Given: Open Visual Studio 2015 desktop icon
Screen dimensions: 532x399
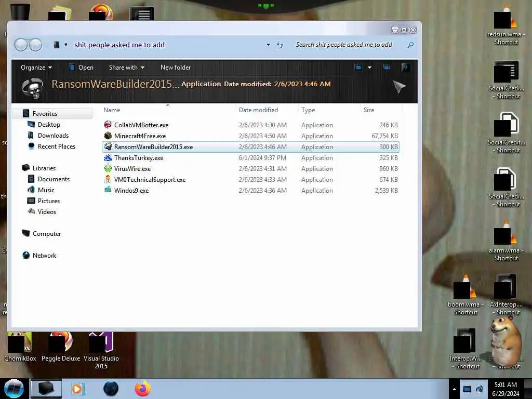Looking at the screenshot, I should pos(101,351).
